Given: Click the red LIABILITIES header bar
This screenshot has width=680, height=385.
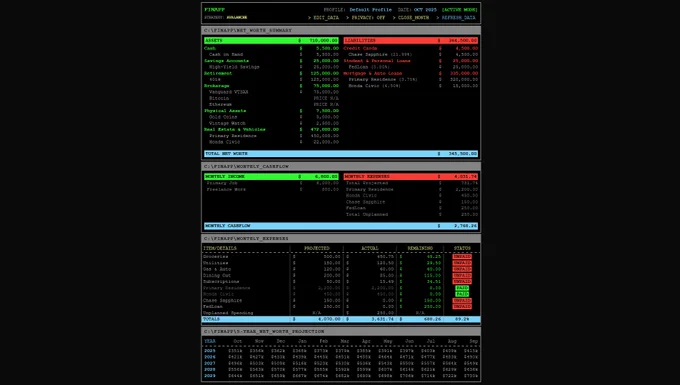Looking at the screenshot, I should (411, 40).
